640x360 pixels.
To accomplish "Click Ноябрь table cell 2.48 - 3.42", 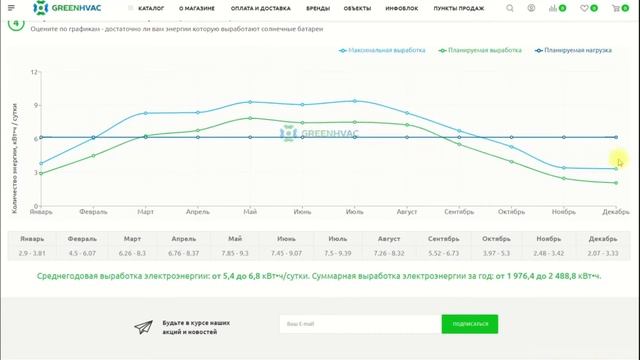I will pos(549,253).
